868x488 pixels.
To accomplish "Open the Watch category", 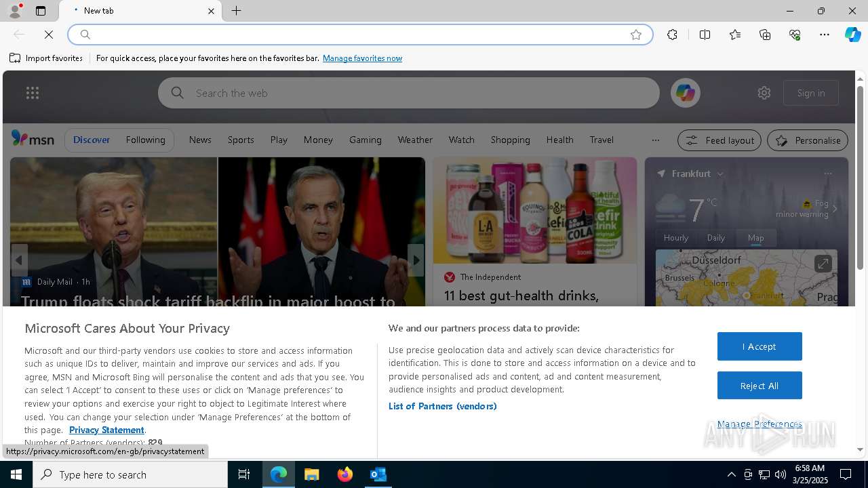I will coord(461,140).
